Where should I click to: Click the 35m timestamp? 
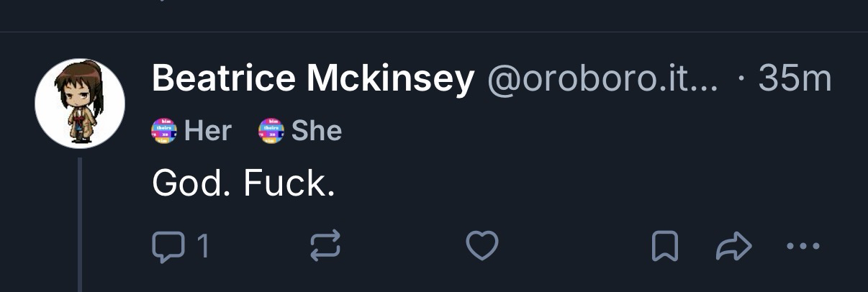tap(795, 79)
